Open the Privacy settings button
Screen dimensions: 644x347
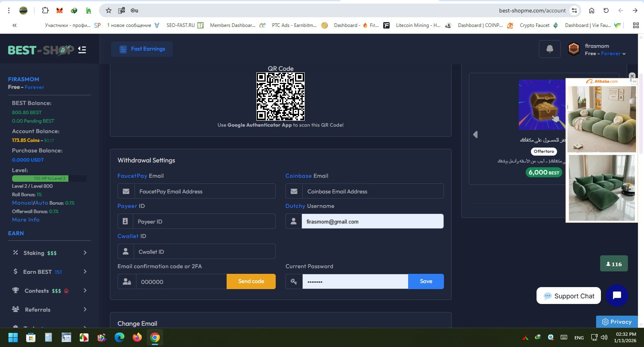click(x=617, y=322)
